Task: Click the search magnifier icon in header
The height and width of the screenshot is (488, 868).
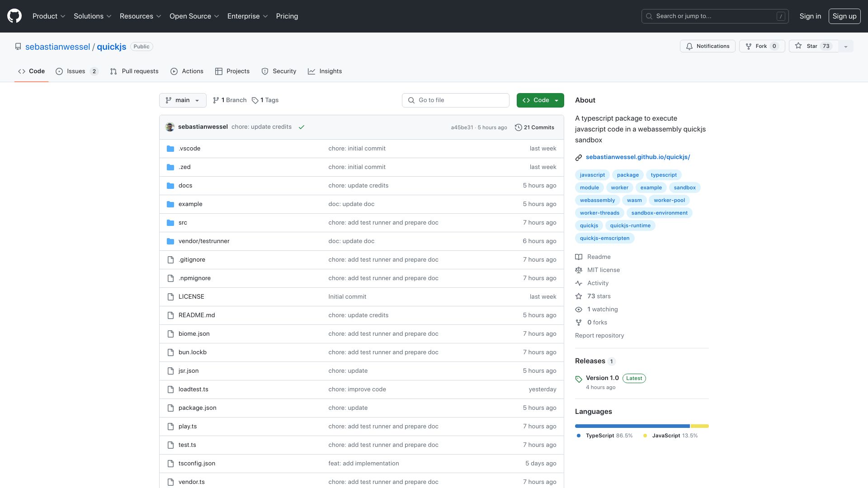Action: pos(649,16)
